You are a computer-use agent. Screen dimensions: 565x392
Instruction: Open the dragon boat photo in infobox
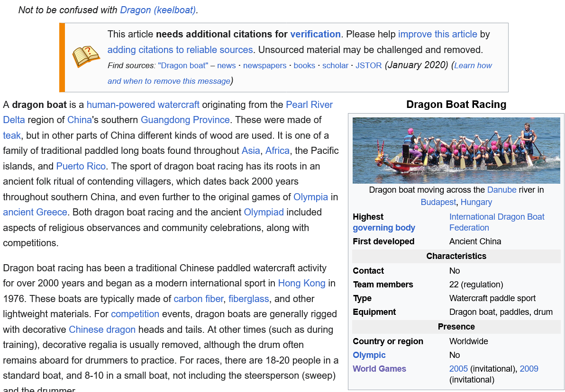click(456, 151)
